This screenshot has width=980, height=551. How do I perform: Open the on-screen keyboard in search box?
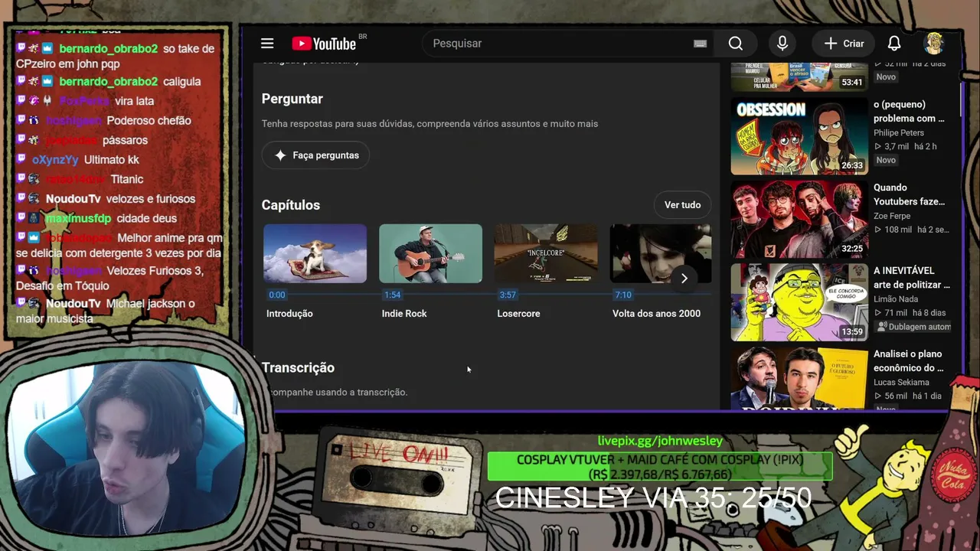pyautogui.click(x=700, y=44)
